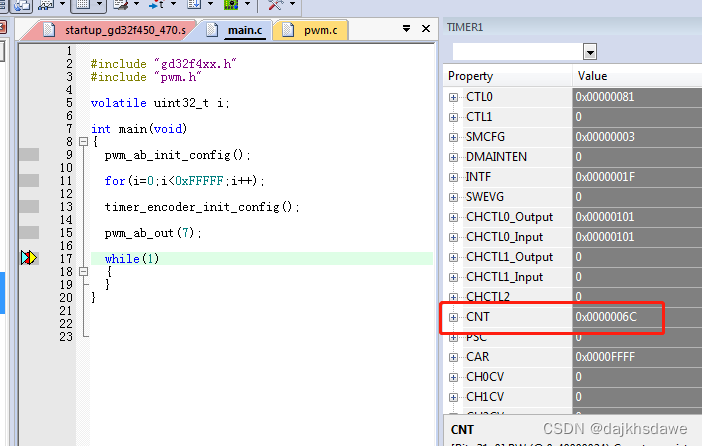Click the volatile uint32_t i declaration

(160, 103)
